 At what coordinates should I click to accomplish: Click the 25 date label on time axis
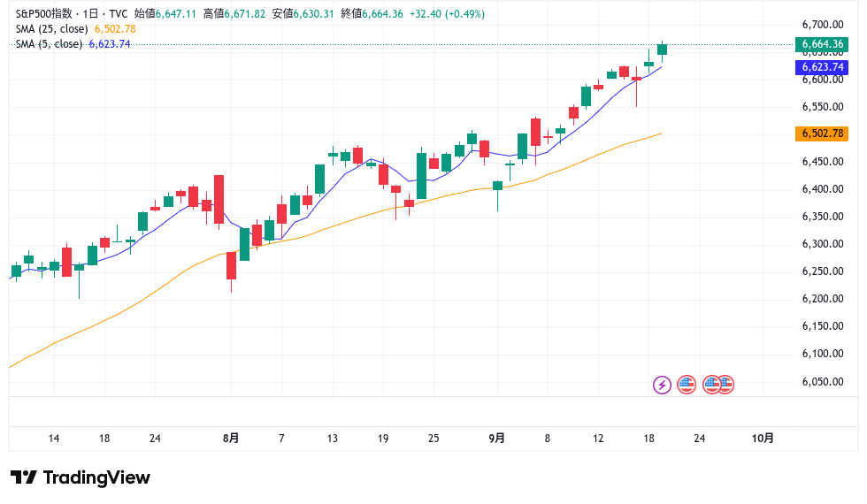433,439
